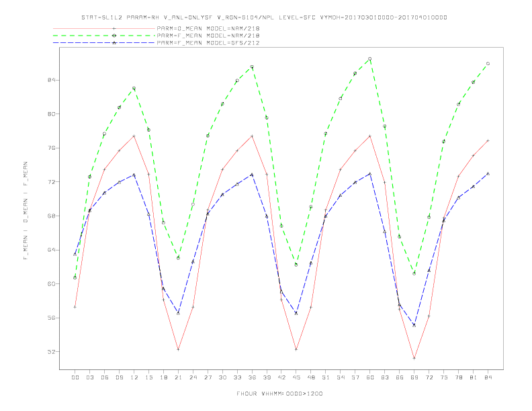Click the vertical axis title F_MEAN | O_MEAN | F_MEAN

[x=26, y=211]
